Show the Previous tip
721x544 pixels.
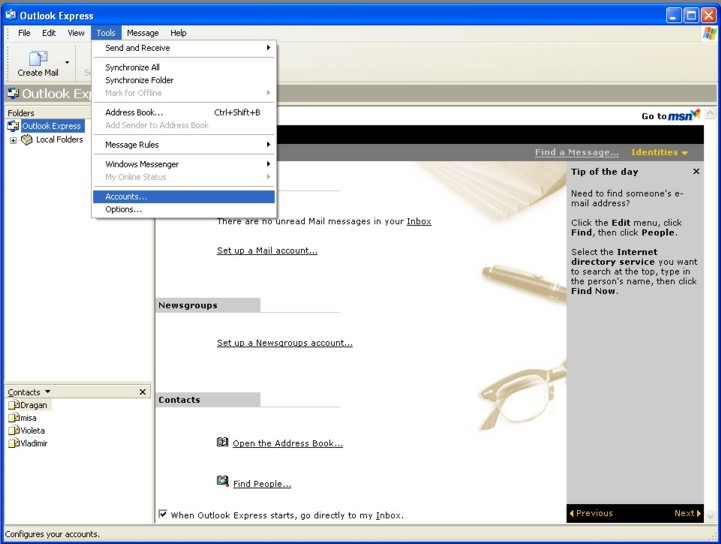coord(591,513)
